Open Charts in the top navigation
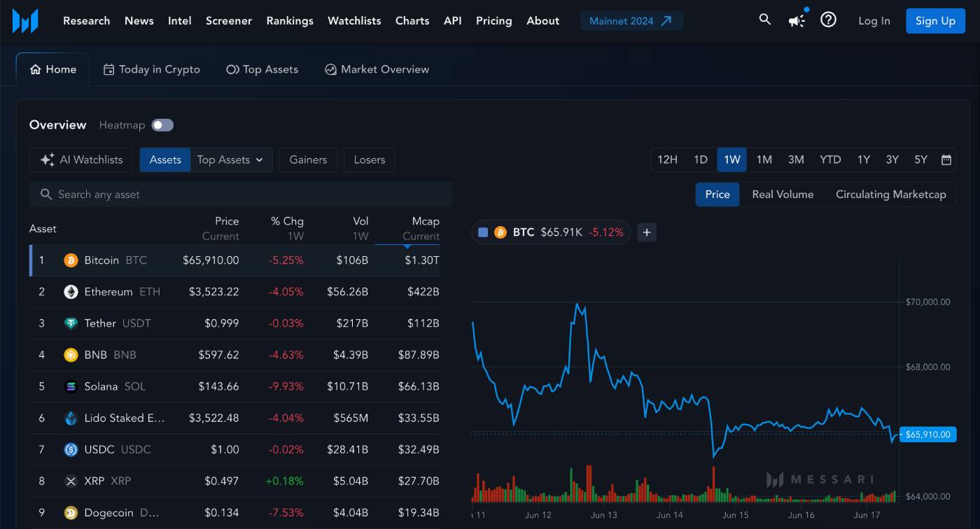Screen dimensions: 980x529 (412, 21)
